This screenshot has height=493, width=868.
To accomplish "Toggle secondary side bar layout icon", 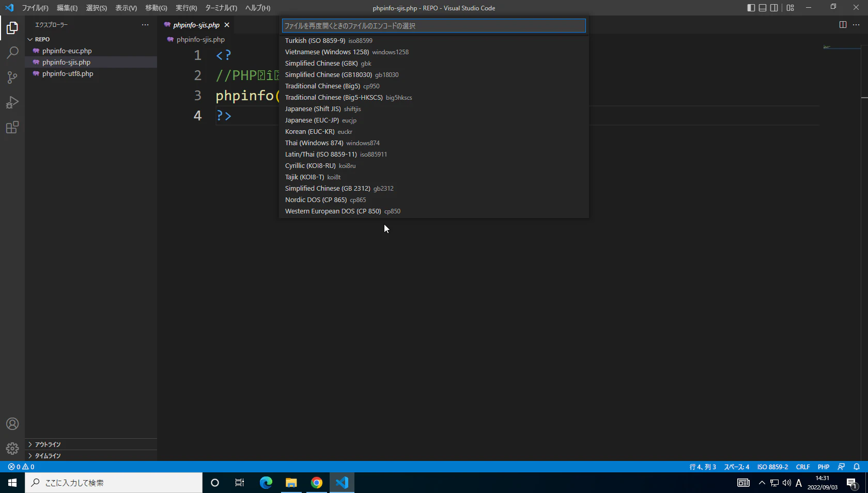I will (774, 8).
